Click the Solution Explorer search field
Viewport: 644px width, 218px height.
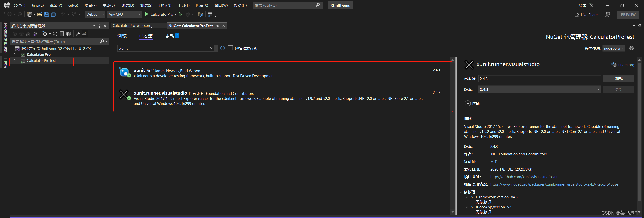[x=55, y=42]
